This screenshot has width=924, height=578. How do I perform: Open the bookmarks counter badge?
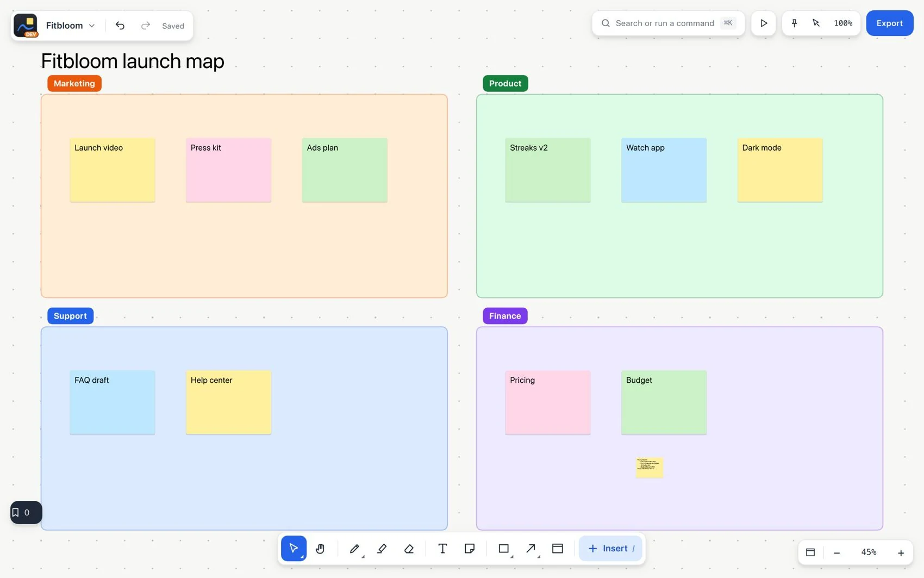click(26, 512)
